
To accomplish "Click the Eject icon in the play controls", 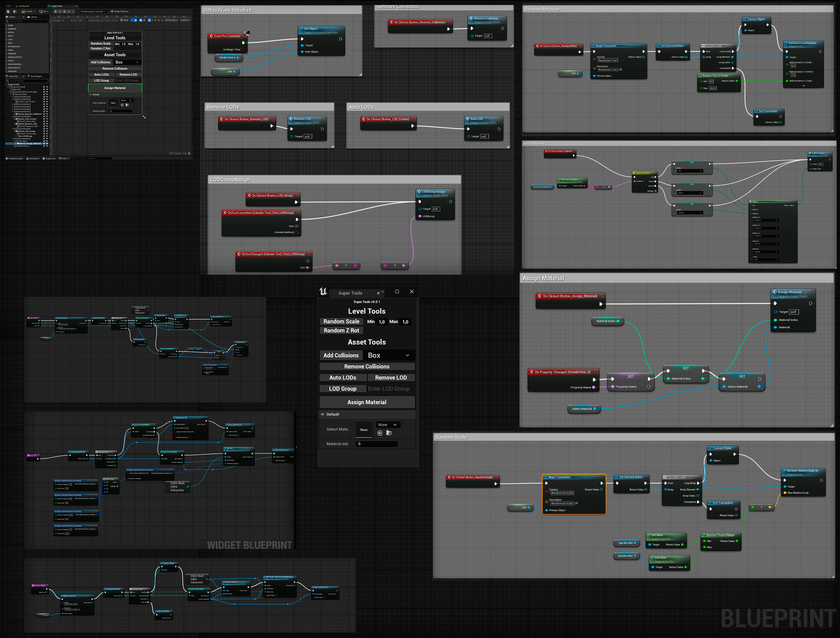I will coord(69,11).
